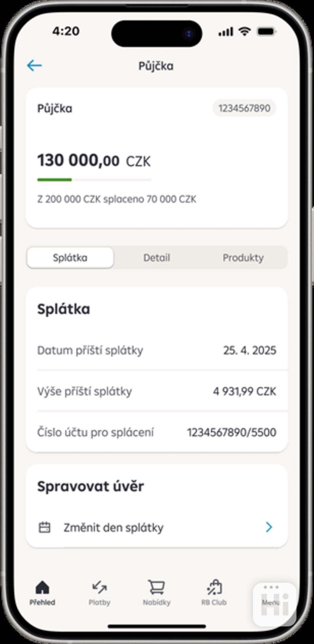
Task: Check the battery status icon
Action: [x=266, y=31]
